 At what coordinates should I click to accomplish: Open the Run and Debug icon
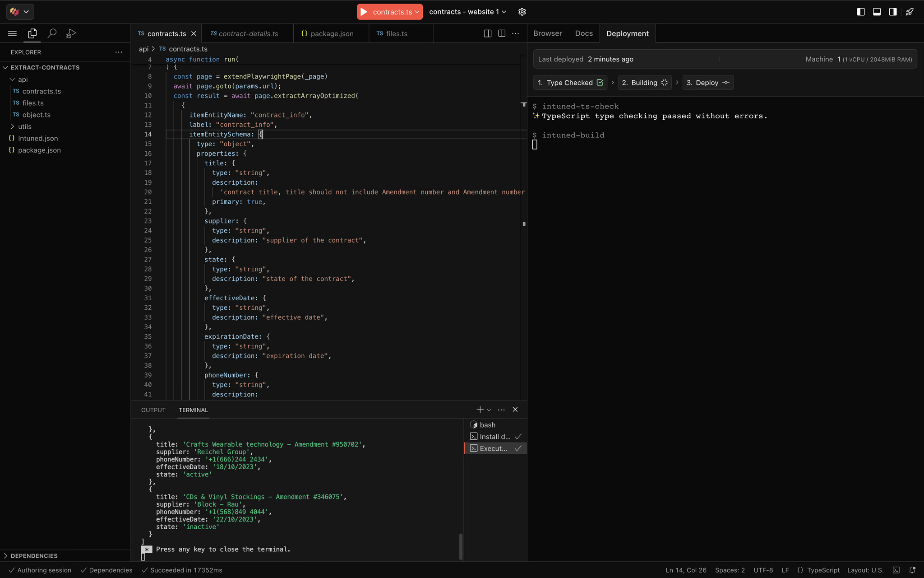[x=71, y=33]
